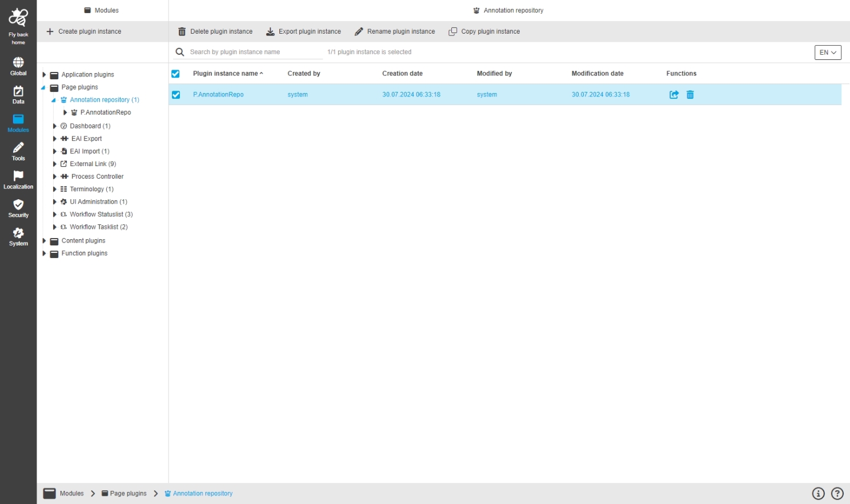Click the Modules folder icon in breadcrumb
This screenshot has height=504, width=850.
click(50, 494)
